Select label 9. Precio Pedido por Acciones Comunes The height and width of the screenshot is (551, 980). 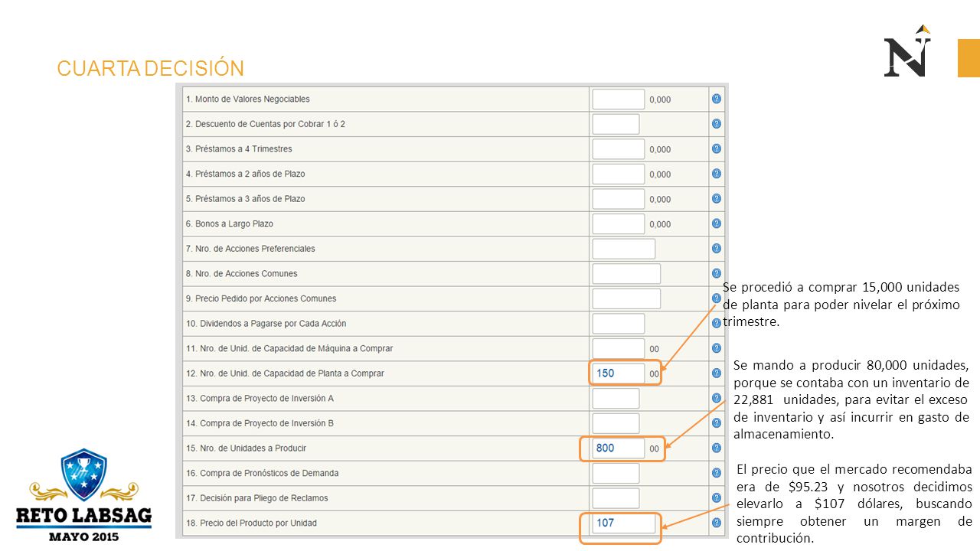260,298
